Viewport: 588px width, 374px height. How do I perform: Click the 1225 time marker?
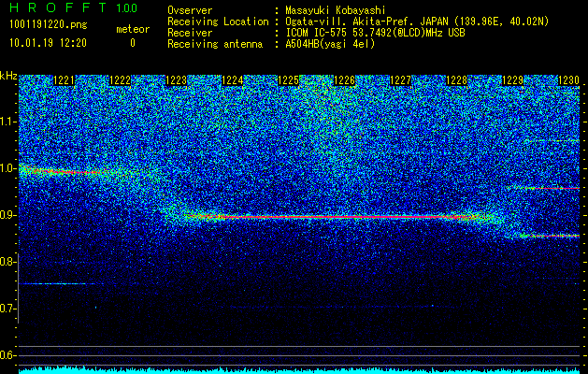coord(288,80)
